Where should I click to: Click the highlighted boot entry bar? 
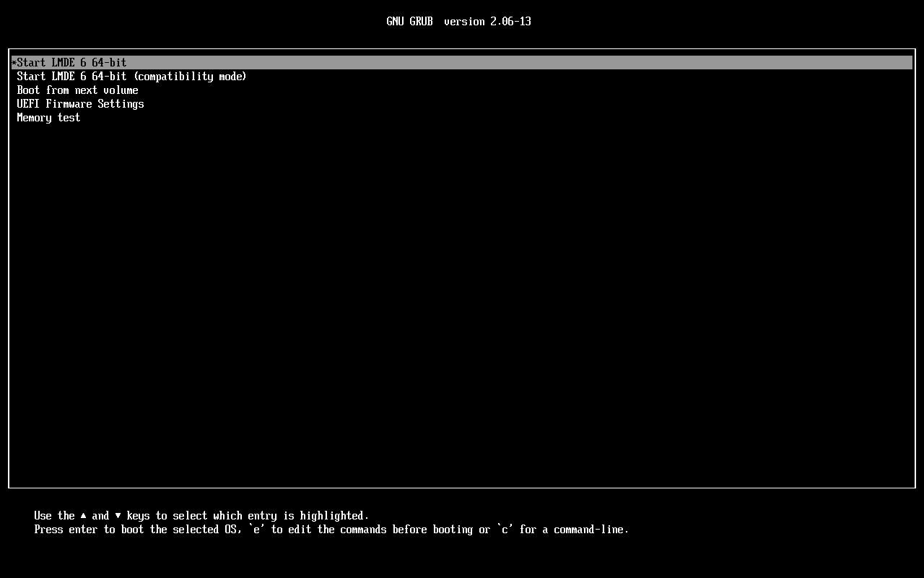point(462,62)
